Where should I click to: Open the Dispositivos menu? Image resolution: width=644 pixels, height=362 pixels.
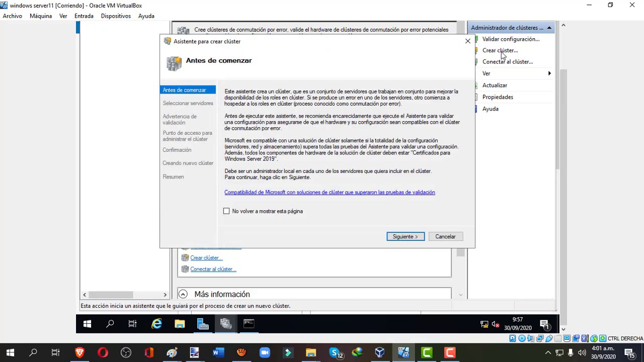pos(116,16)
